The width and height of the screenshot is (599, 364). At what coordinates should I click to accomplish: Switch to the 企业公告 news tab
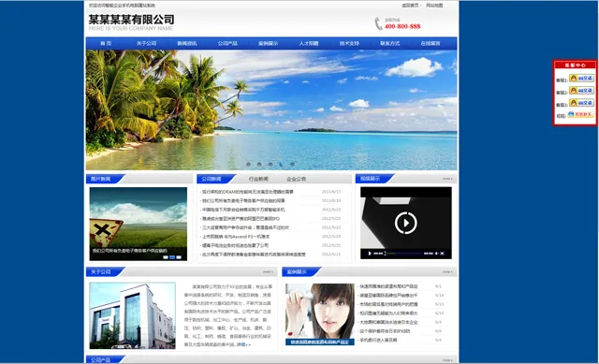[296, 179]
